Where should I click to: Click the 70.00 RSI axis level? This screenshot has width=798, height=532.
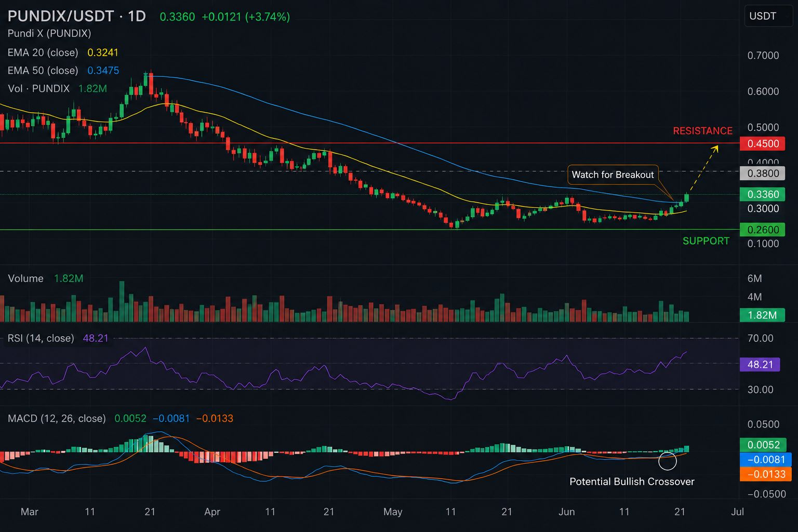pyautogui.click(x=761, y=338)
